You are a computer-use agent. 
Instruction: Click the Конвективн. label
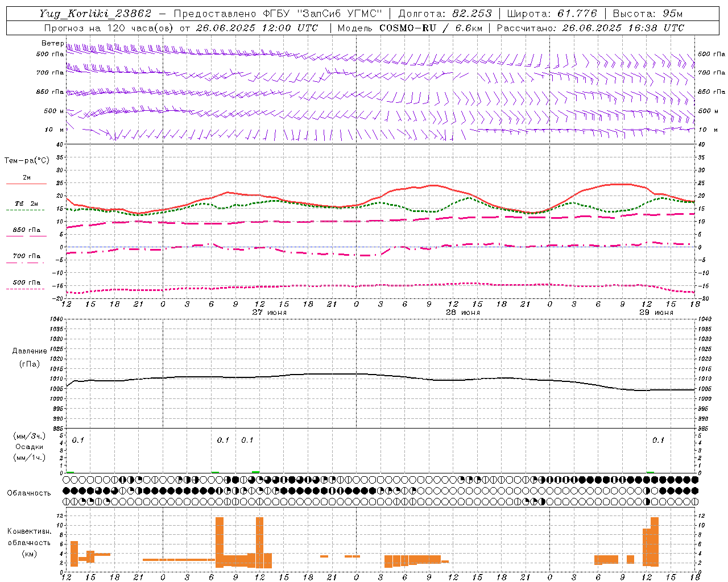(x=29, y=531)
